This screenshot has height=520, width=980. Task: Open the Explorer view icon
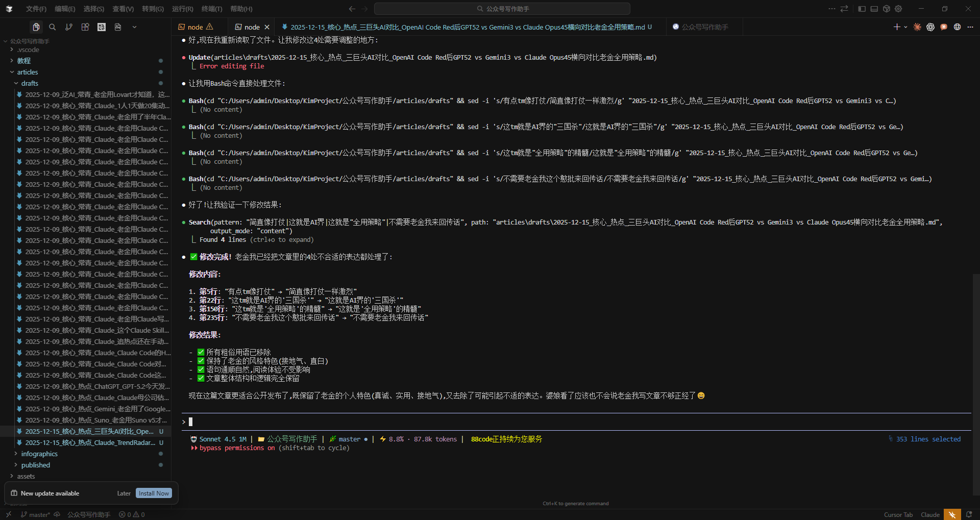(x=36, y=27)
